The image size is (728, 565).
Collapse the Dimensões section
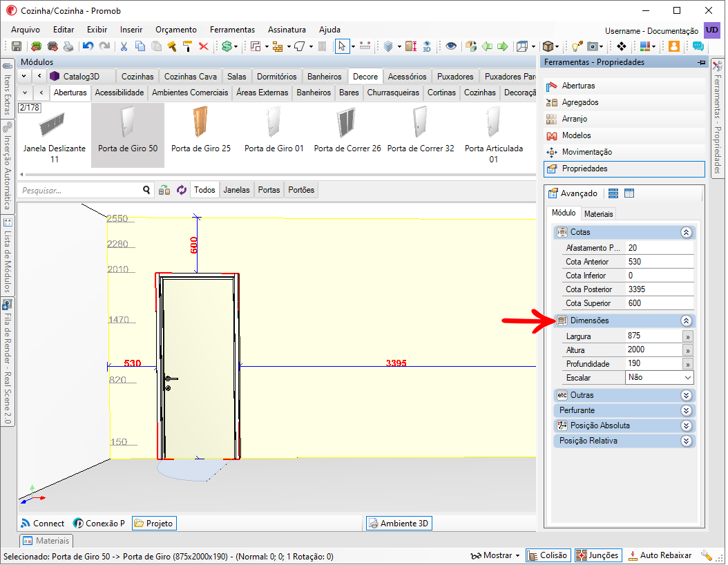[687, 320]
